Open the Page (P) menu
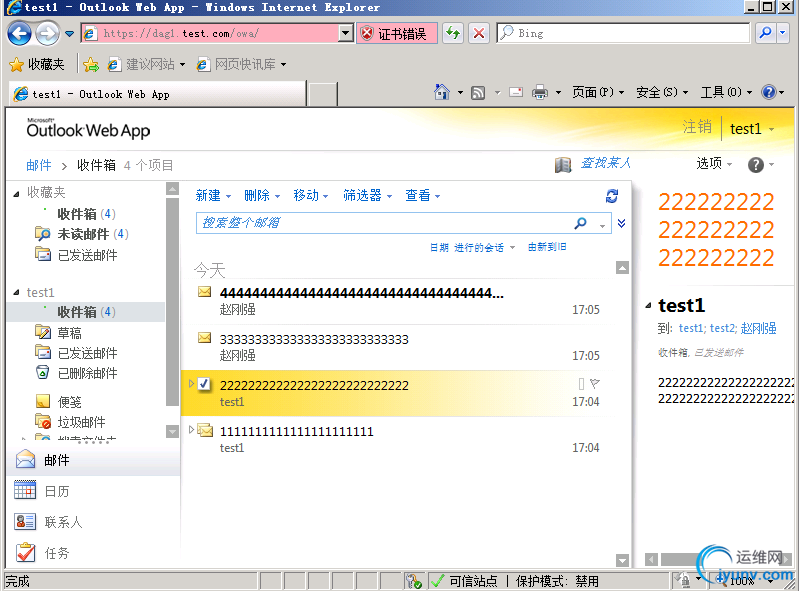 (x=598, y=92)
